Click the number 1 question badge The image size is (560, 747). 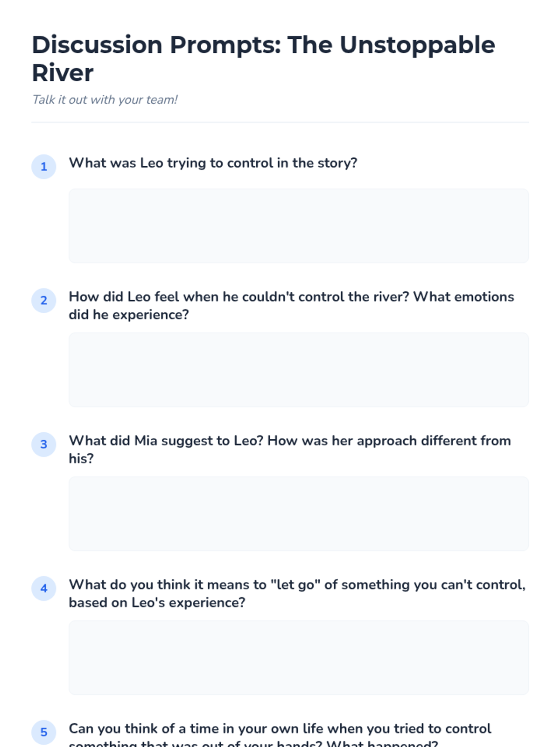pos(44,167)
